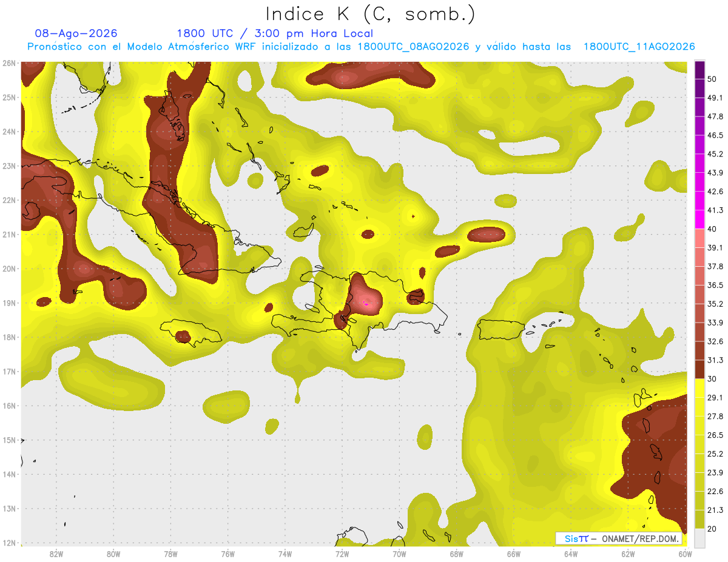Click colorbar value '47.8'

point(715,116)
